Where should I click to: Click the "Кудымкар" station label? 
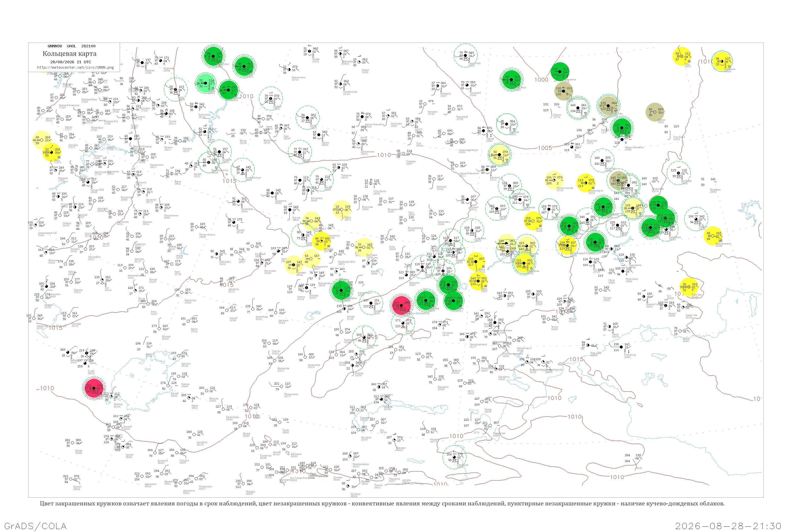pos(205,115)
